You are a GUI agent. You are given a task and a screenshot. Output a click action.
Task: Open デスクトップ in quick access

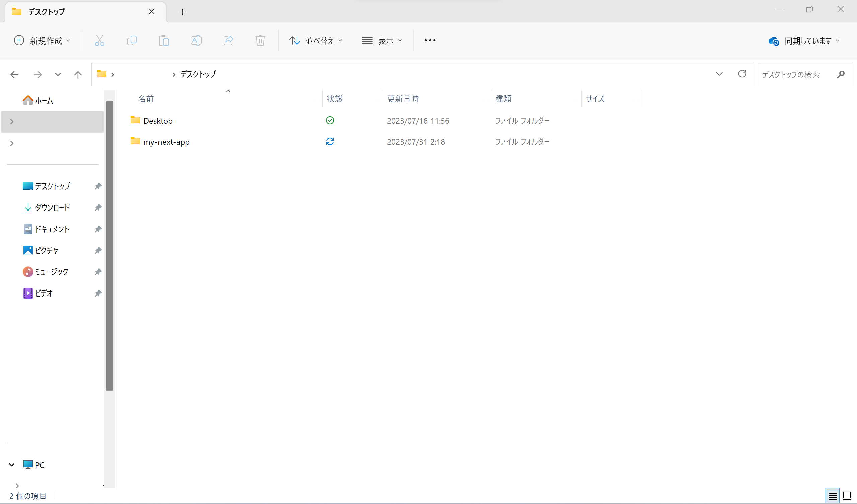coord(46,186)
